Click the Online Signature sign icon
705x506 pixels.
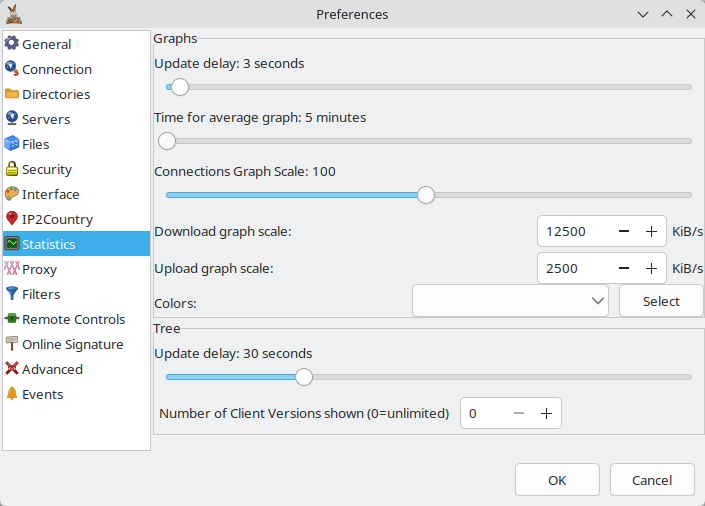[x=12, y=344]
